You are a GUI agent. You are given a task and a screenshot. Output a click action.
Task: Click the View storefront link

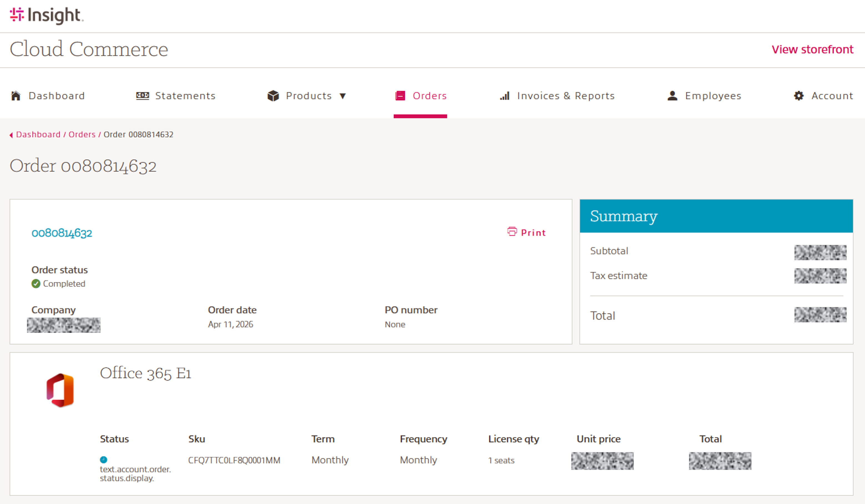pyautogui.click(x=812, y=49)
